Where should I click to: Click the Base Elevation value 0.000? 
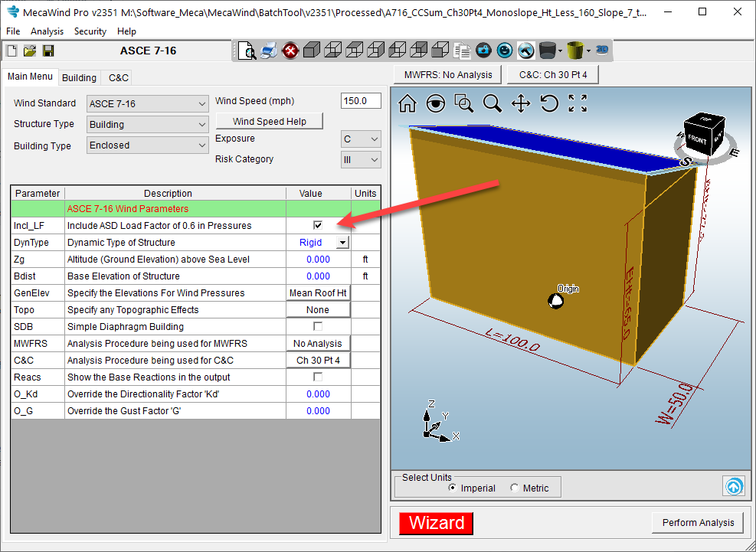[x=318, y=276]
